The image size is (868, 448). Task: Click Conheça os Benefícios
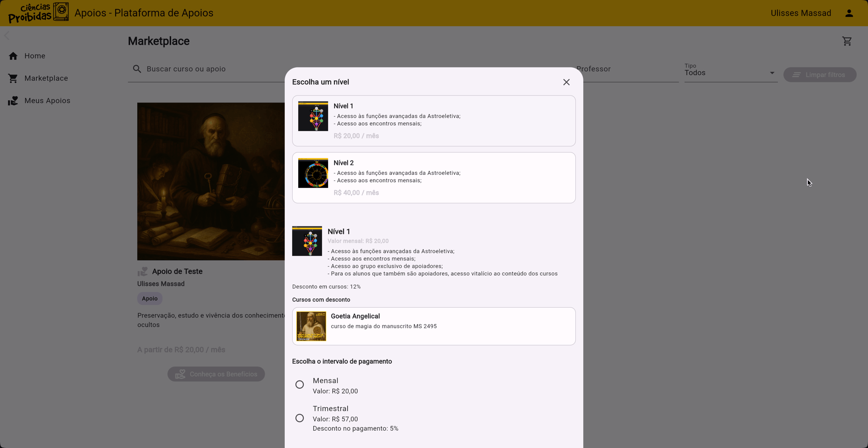[x=216, y=373]
